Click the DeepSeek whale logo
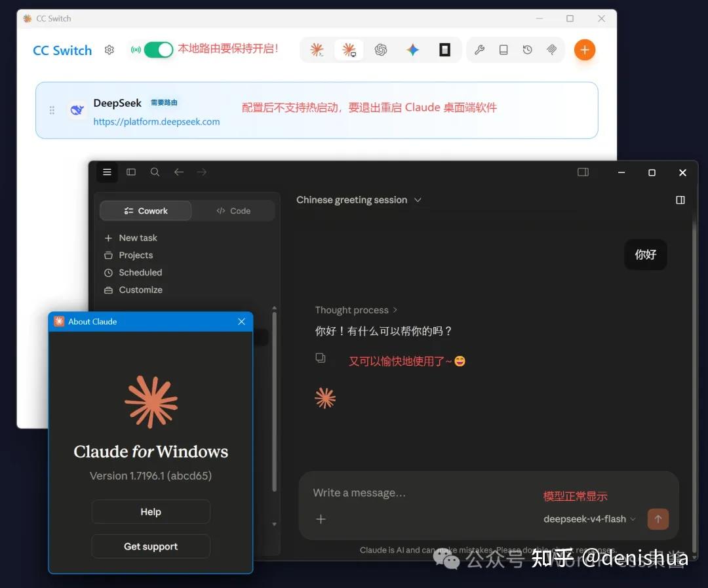Viewport: 708px width, 588px height. [77, 109]
